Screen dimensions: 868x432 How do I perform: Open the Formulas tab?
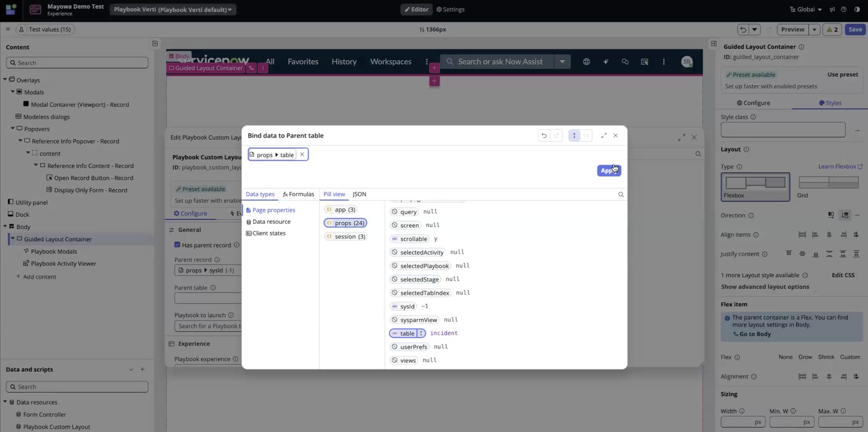click(298, 194)
